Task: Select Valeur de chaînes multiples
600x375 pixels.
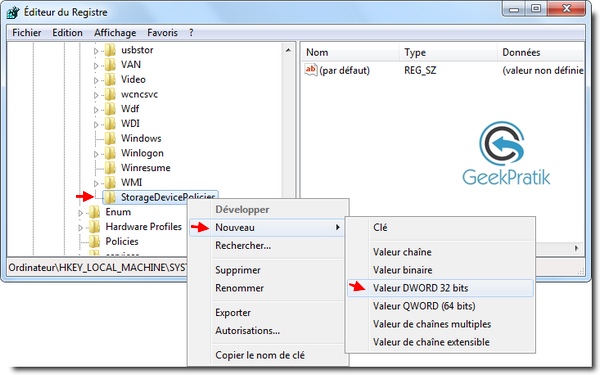Action: (440, 324)
